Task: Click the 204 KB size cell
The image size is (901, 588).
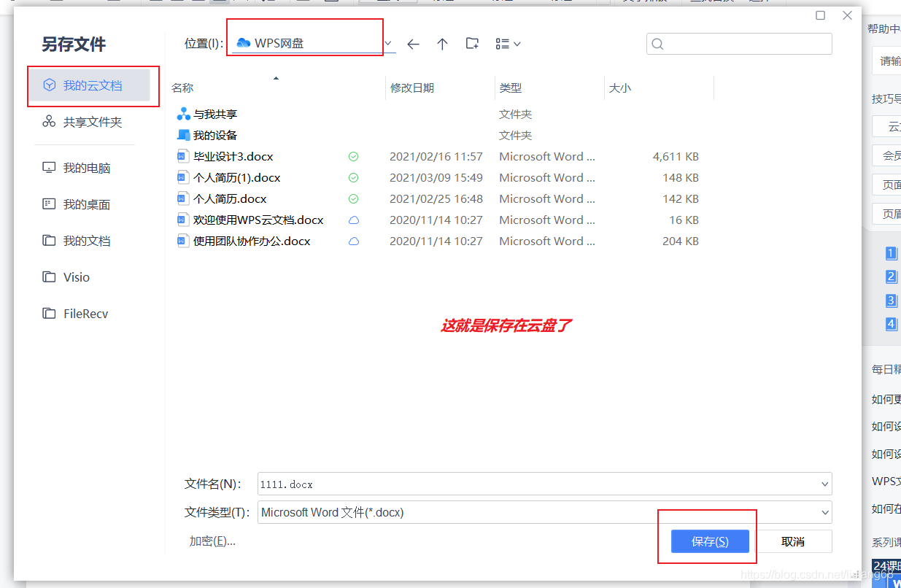Action: (x=681, y=241)
